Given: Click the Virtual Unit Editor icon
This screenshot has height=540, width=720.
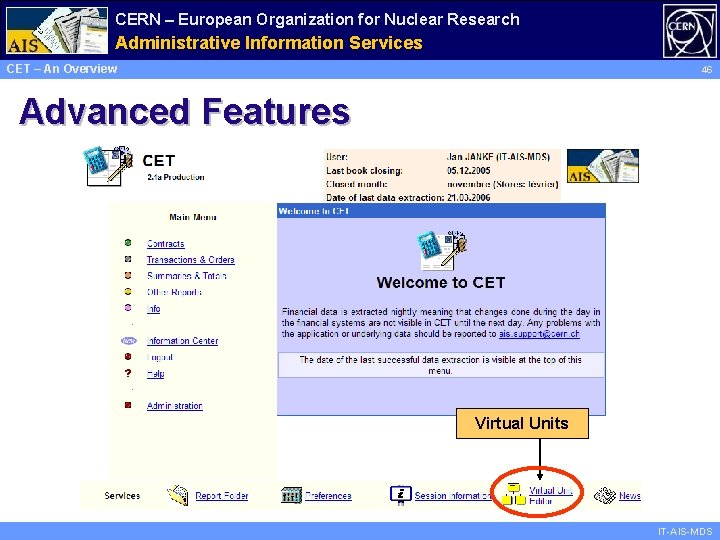Looking at the screenshot, I should 513,494.
